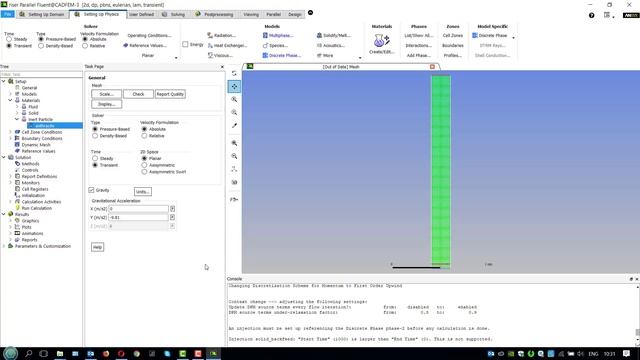
Task: Open the Units... dialog
Action: pyautogui.click(x=143, y=191)
